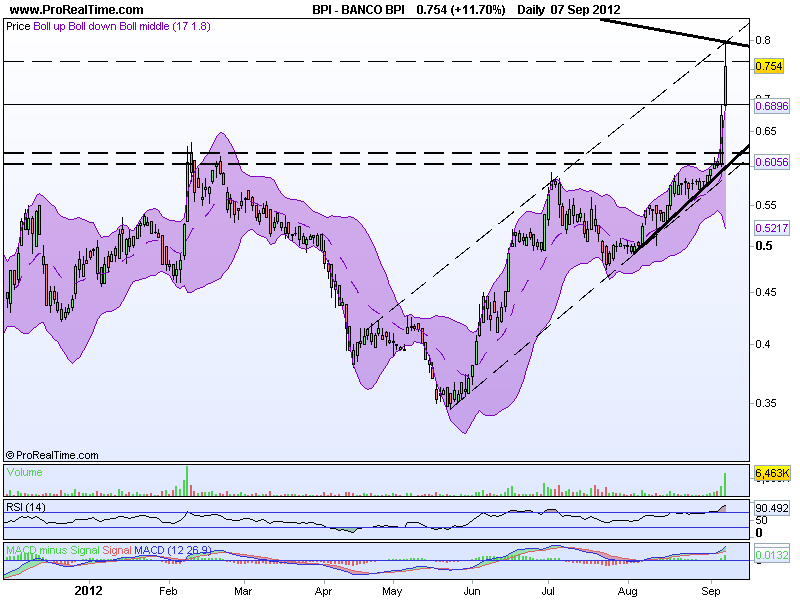
Task: Click the 0.754 (+11.70%) price change
Action: 461,9
